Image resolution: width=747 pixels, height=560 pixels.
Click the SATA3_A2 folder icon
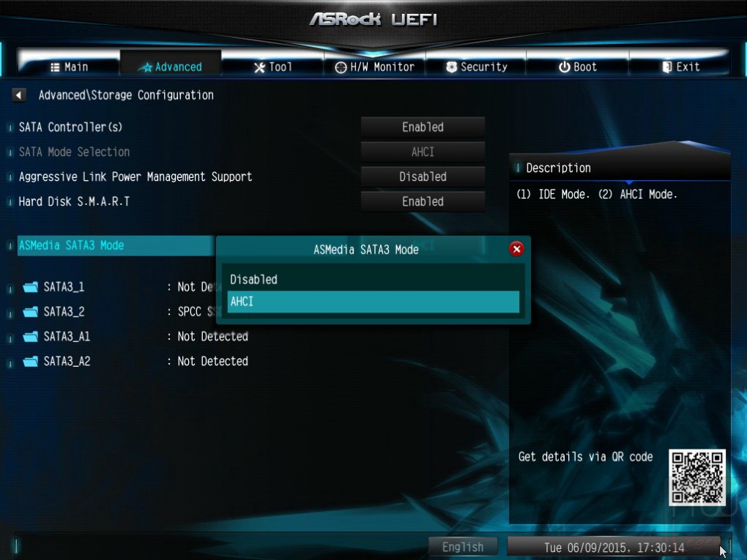click(x=31, y=361)
